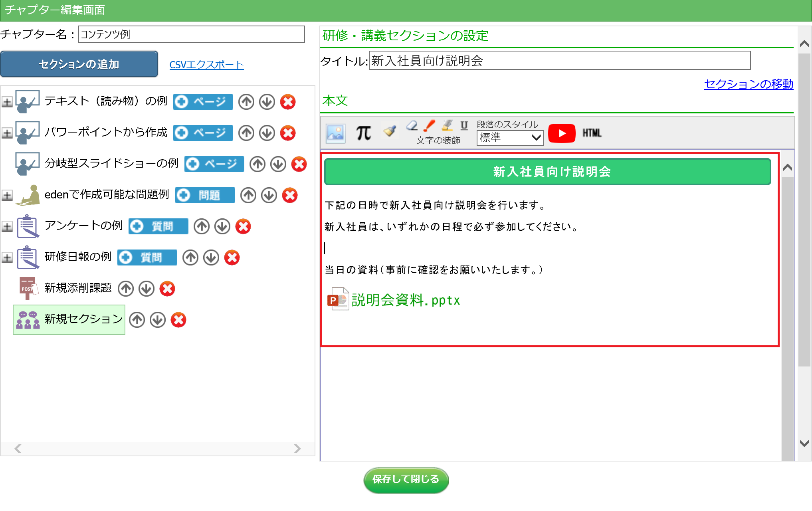Move 新規セクション up
The height and width of the screenshot is (511, 812).
pos(137,320)
